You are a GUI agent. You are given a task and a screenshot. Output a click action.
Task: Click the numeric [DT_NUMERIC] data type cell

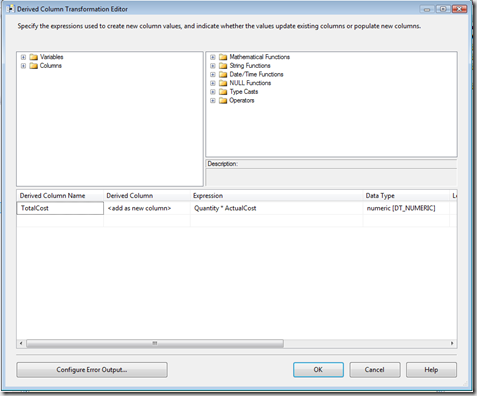coord(406,208)
